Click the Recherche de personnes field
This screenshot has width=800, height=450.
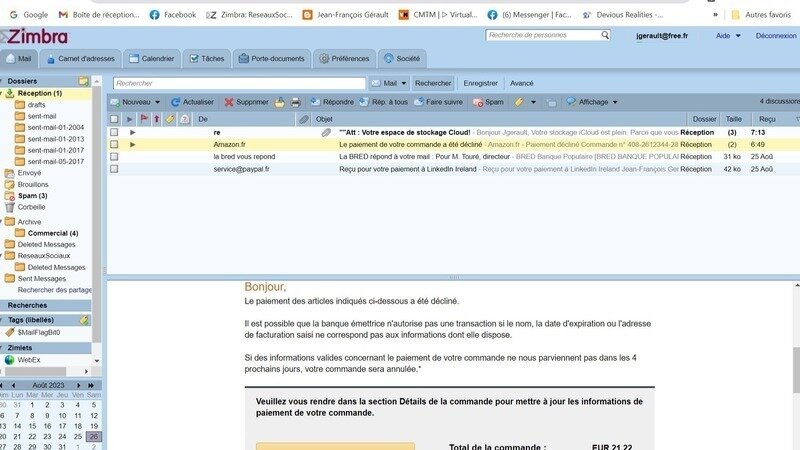(x=543, y=35)
